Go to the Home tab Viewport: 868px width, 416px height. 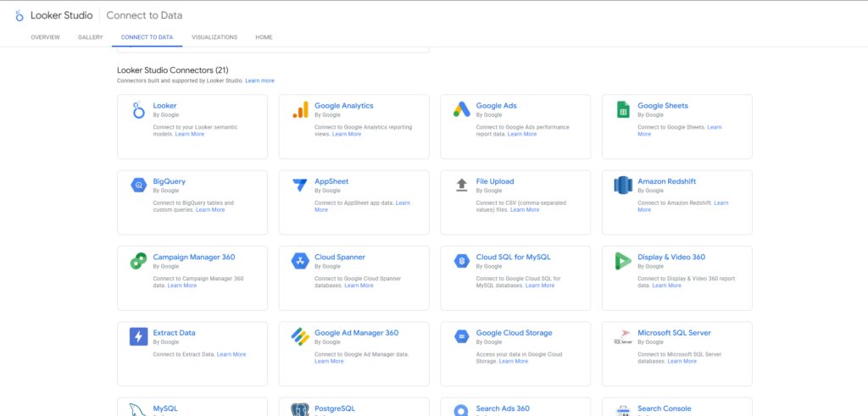pos(264,37)
